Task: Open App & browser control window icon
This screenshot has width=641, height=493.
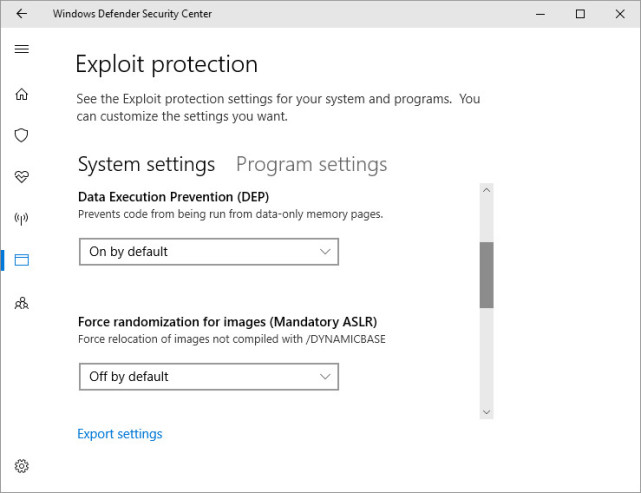Action: [x=22, y=260]
